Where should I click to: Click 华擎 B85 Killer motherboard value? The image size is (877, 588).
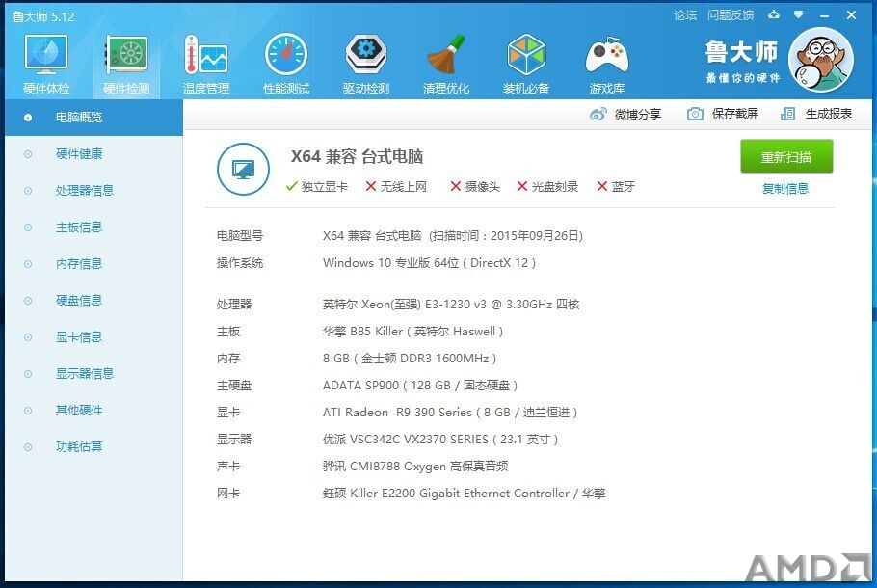[412, 332]
